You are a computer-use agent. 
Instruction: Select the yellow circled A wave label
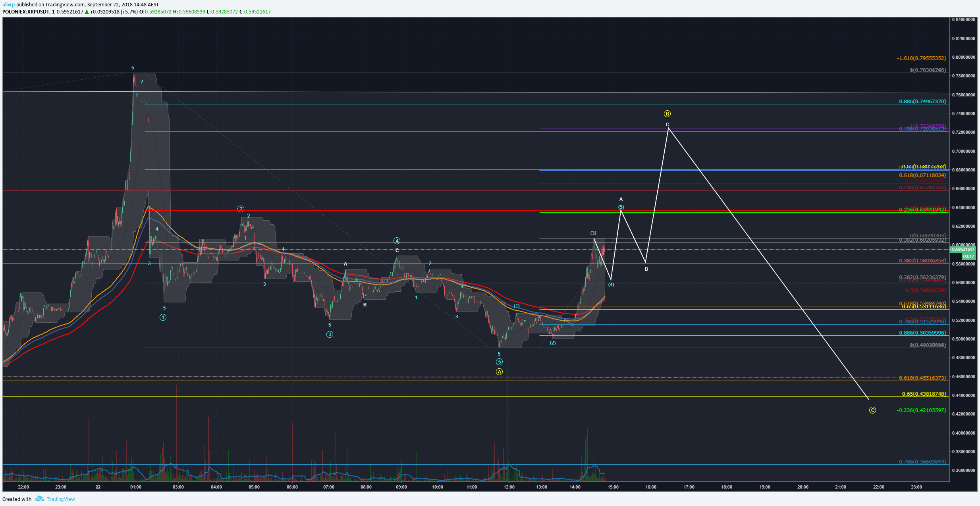[499, 372]
